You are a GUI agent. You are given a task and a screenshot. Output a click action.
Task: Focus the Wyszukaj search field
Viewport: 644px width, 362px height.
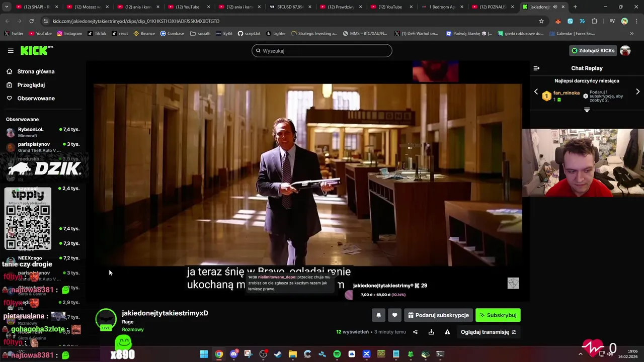(322, 51)
